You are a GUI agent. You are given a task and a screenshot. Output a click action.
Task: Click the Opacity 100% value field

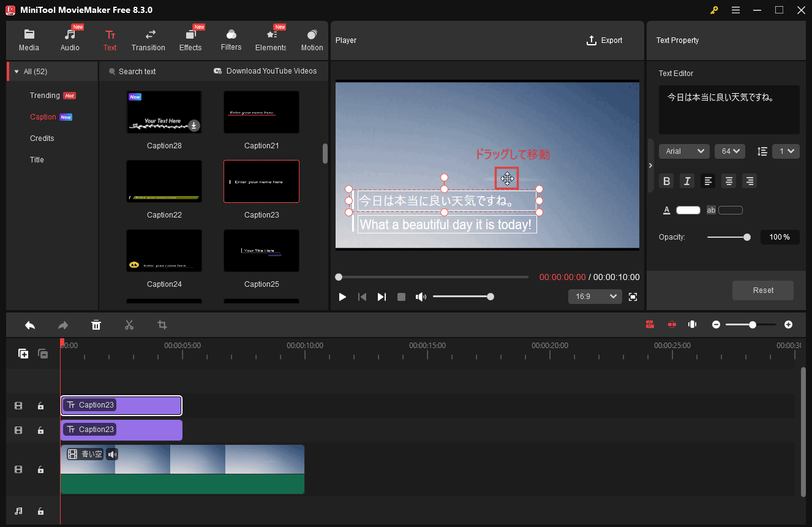coord(780,237)
